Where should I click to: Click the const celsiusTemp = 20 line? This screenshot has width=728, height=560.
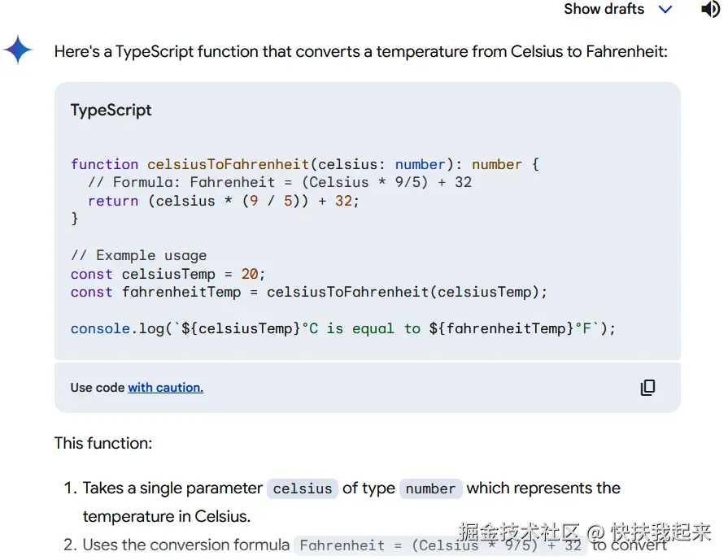point(168,274)
